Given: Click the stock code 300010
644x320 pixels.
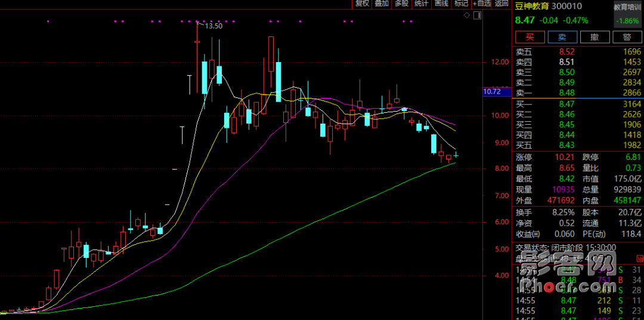Looking at the screenshot, I should 567,6.
